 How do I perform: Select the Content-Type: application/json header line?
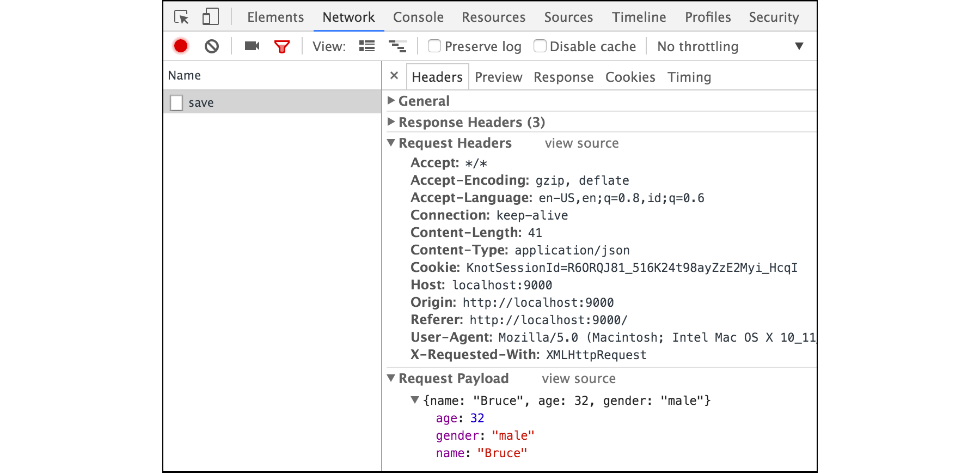coord(520,250)
